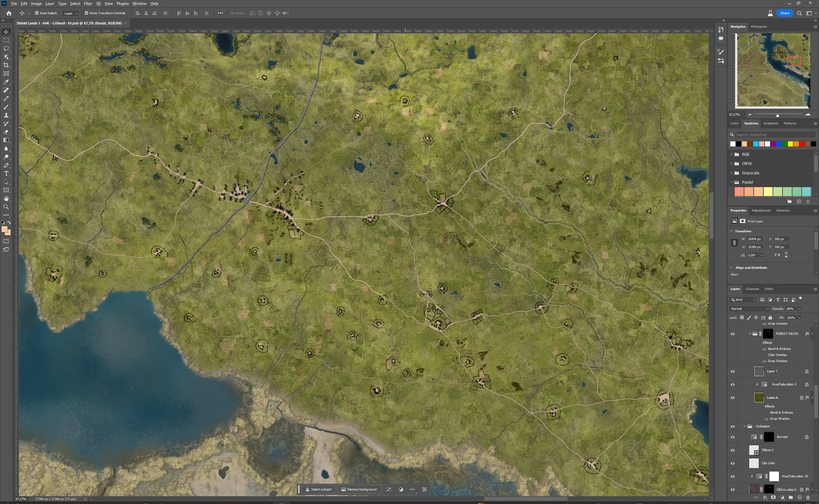819x504 pixels.
Task: Click the Select subject button
Action: [318, 489]
